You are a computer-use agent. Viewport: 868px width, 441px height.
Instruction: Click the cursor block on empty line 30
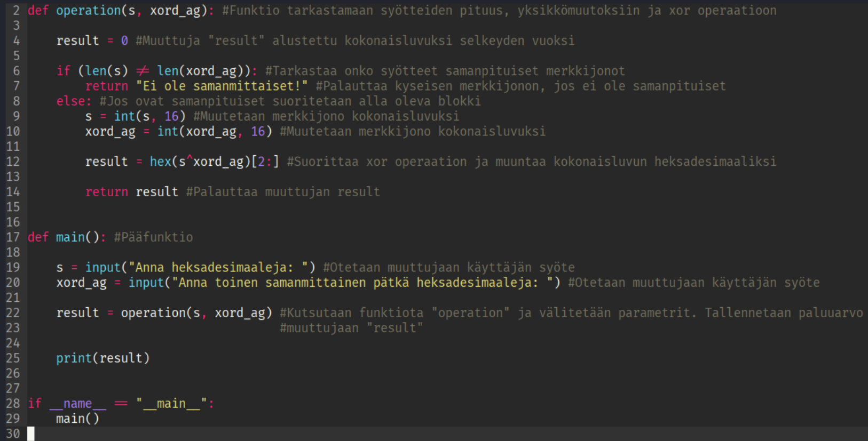click(31, 434)
